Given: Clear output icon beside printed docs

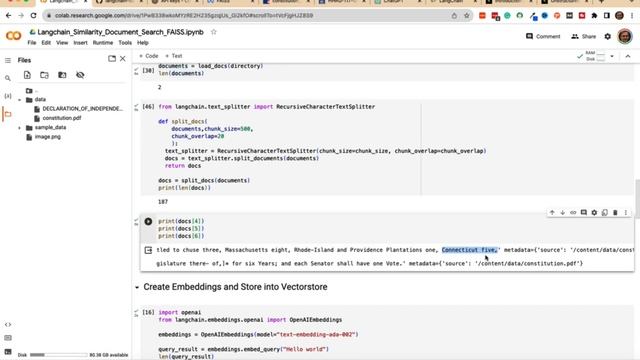Looking at the screenshot, I should point(148,250).
